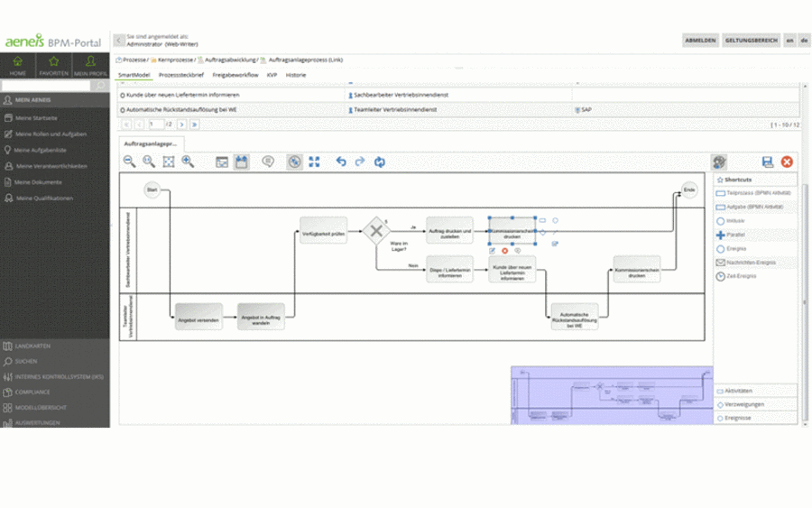812x508 pixels.
Task: Switch to the Prozesssteckbrief tab
Action: click(181, 75)
